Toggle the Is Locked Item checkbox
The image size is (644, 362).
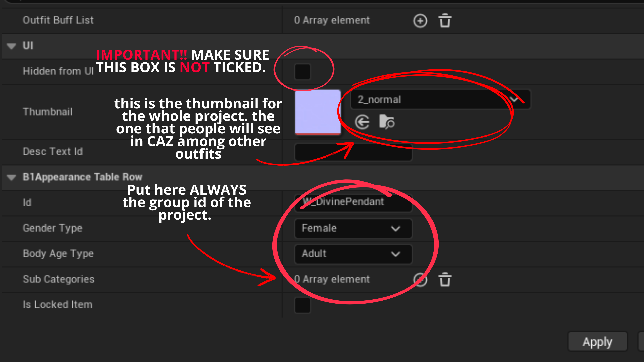click(302, 305)
